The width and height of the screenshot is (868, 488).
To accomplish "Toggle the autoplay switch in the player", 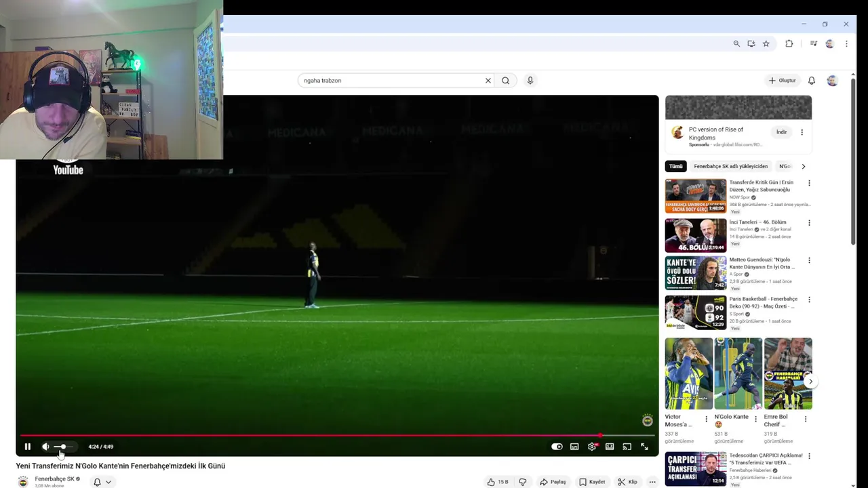I will pyautogui.click(x=557, y=447).
